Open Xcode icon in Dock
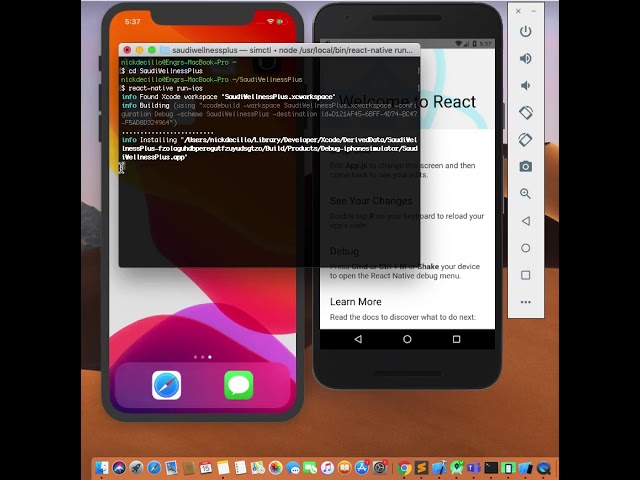This screenshot has height=480, width=640. coord(439,468)
